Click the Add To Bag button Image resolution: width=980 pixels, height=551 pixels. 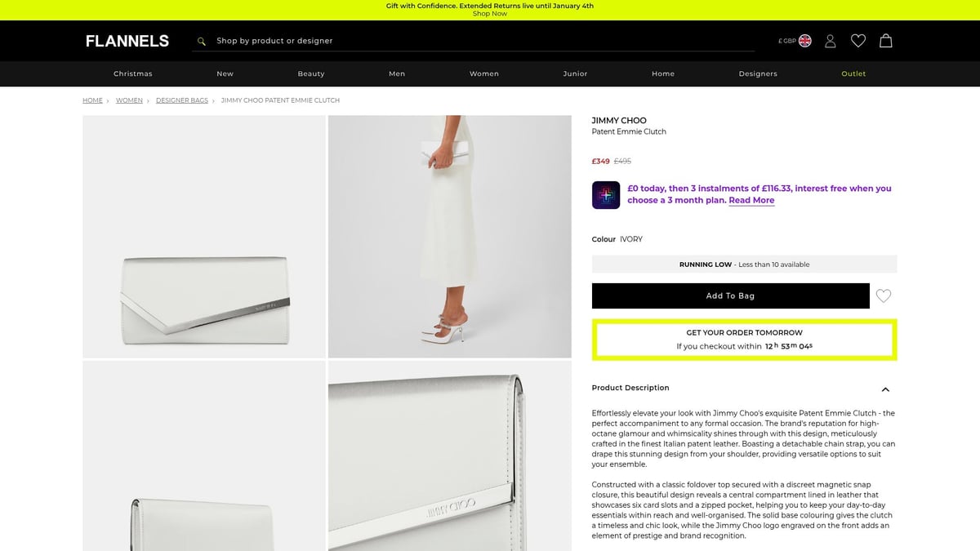click(x=730, y=295)
